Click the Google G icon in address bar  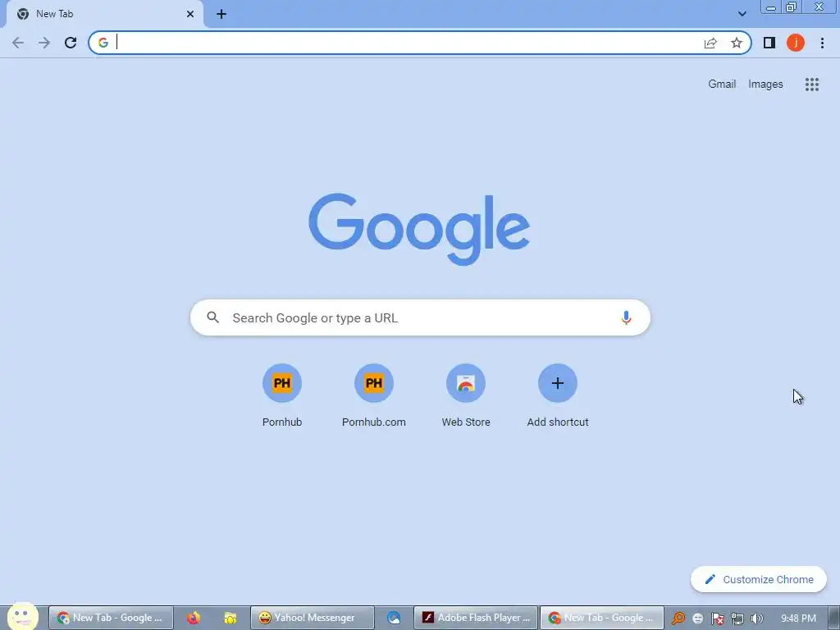tap(103, 43)
